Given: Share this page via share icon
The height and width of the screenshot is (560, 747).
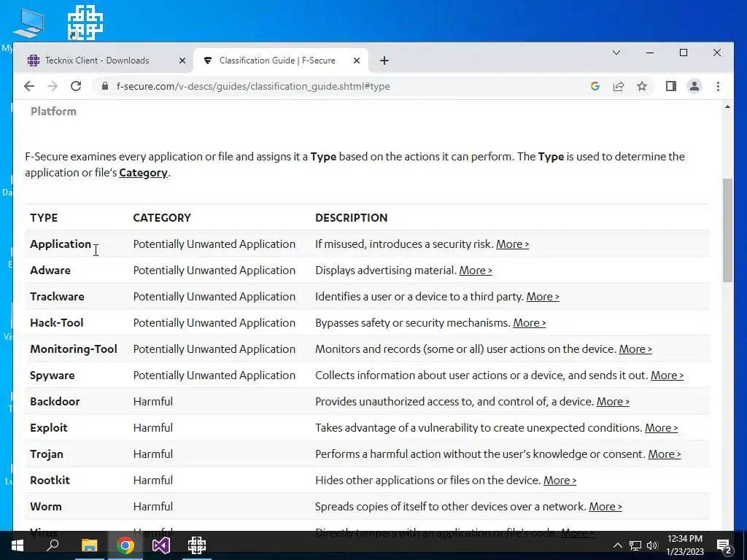Looking at the screenshot, I should [619, 86].
